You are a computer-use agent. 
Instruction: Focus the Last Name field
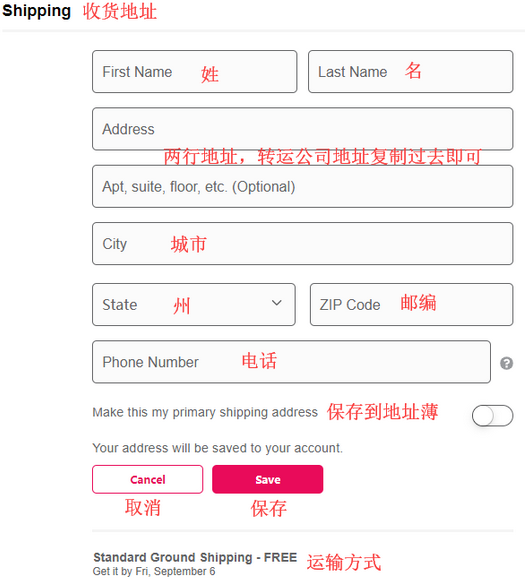(x=411, y=71)
